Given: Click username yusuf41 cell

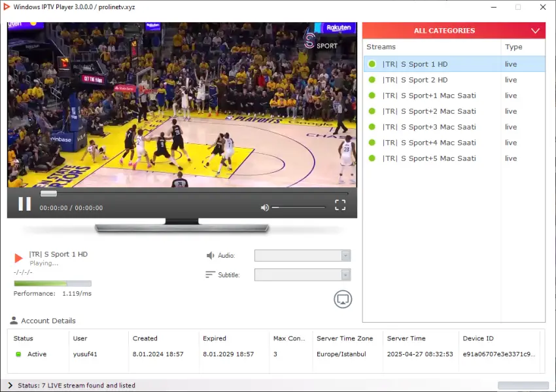Looking at the screenshot, I should (85, 354).
